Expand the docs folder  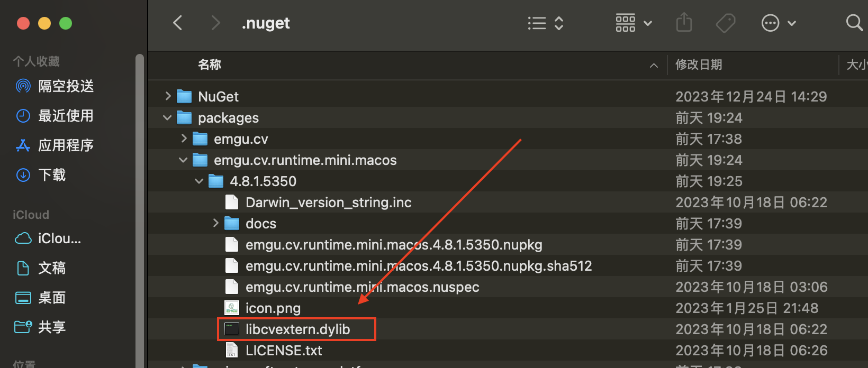(x=215, y=223)
